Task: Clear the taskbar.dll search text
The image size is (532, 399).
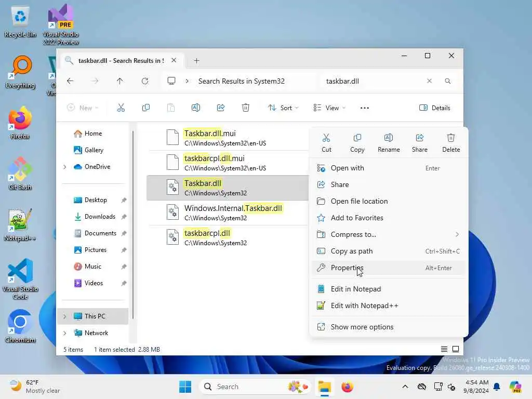Action: click(x=429, y=81)
